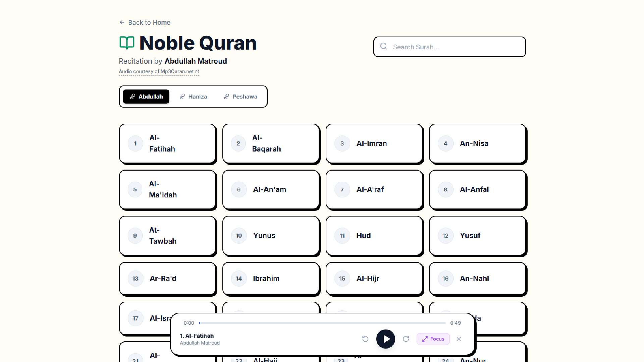Open Surah Al-Baqarah
This screenshot has height=362, width=644.
click(x=271, y=143)
